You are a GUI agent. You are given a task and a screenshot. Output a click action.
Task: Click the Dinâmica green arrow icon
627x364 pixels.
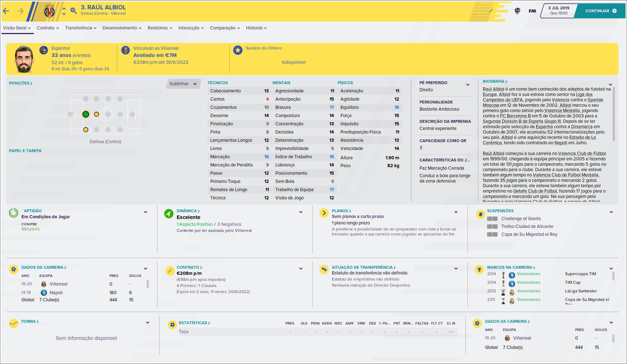(169, 214)
